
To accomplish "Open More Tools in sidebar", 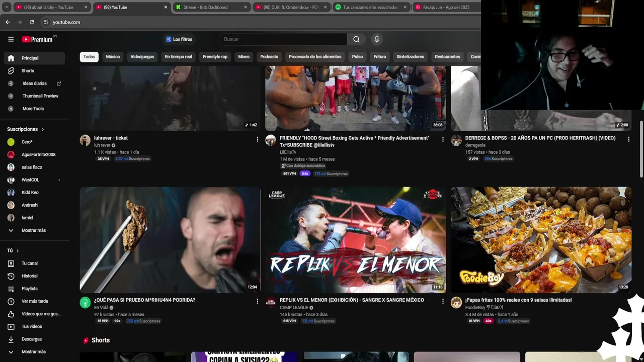I will click(x=34, y=109).
